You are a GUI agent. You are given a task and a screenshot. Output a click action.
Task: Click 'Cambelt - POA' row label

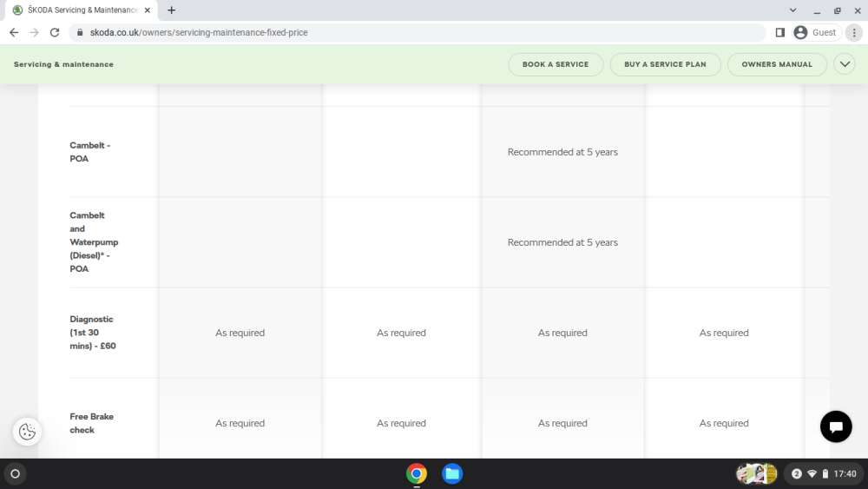pyautogui.click(x=90, y=152)
